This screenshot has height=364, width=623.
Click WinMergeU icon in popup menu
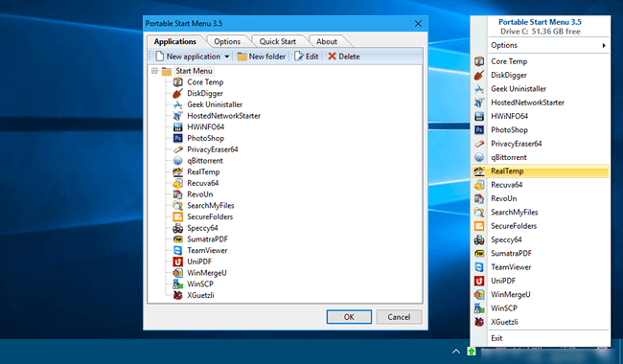479,294
